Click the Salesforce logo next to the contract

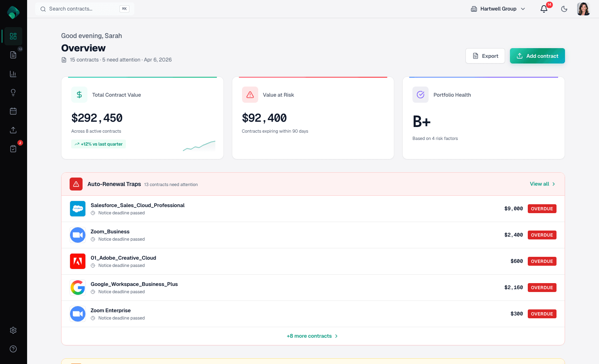(x=77, y=209)
